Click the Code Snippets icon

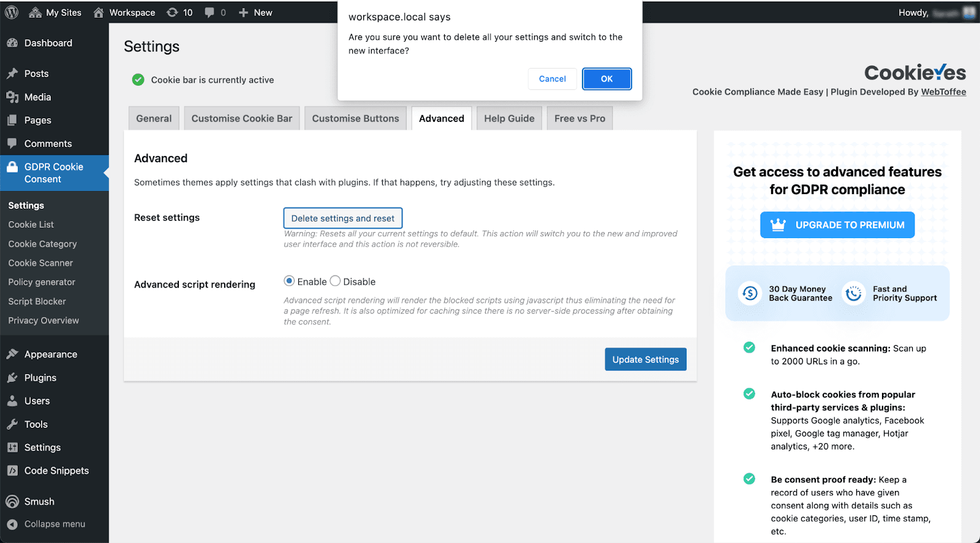pos(12,471)
